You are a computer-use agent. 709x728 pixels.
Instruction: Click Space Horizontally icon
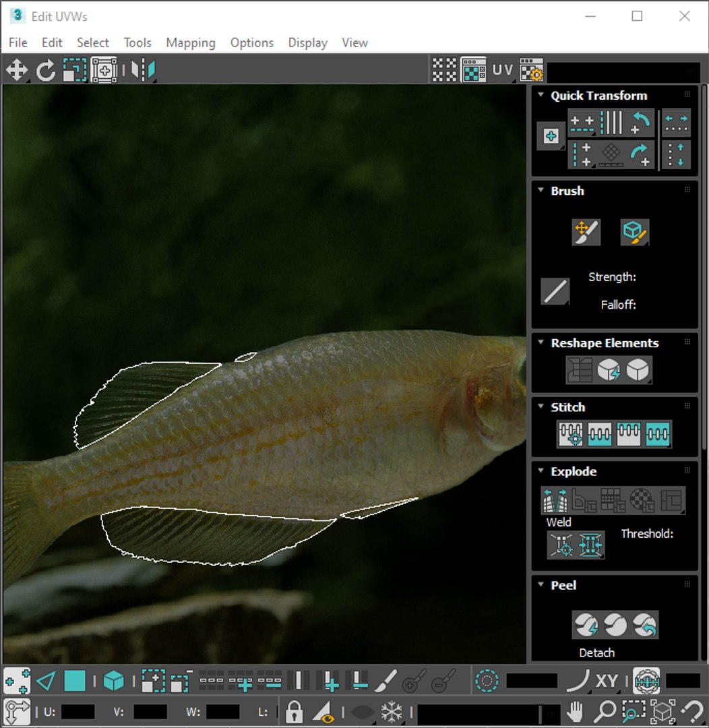(x=676, y=123)
